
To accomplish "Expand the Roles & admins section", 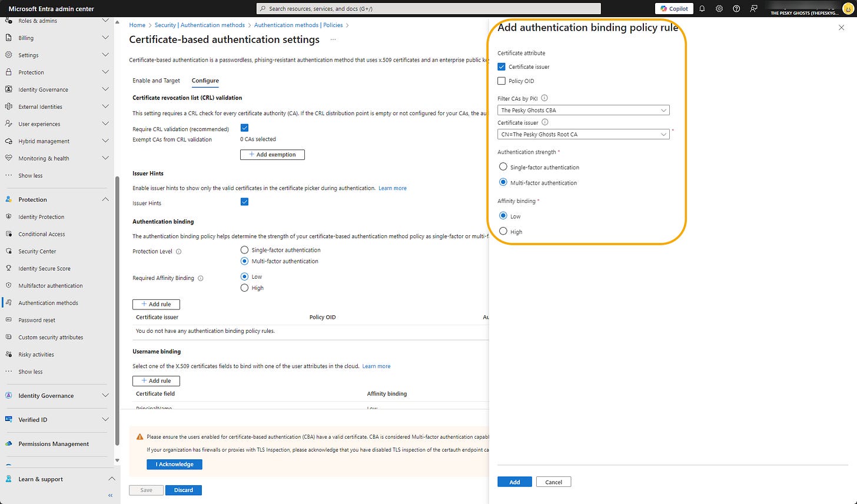I will 105,21.
